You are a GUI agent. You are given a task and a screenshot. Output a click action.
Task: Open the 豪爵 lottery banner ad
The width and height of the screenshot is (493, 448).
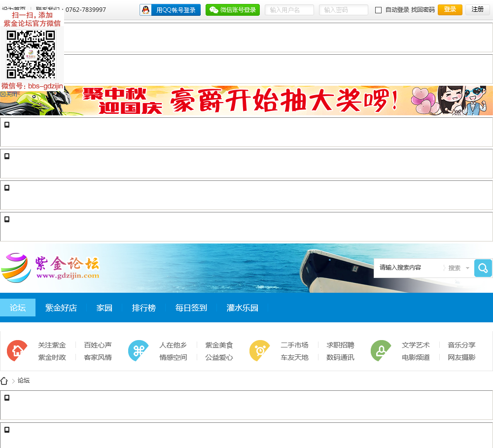point(246,100)
